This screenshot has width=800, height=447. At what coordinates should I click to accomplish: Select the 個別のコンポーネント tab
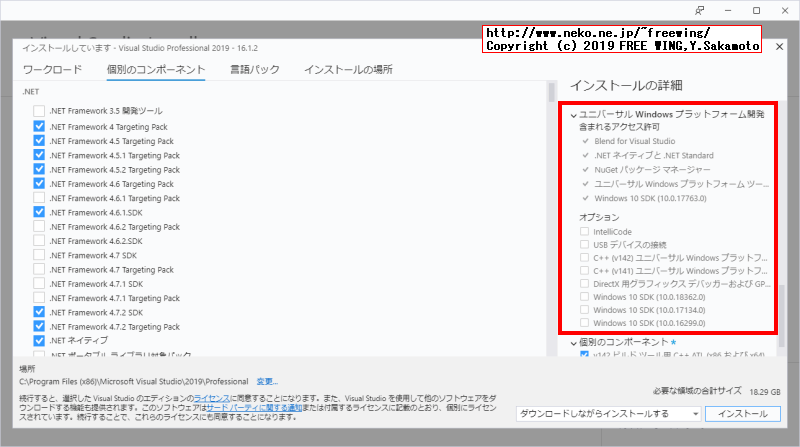156,69
